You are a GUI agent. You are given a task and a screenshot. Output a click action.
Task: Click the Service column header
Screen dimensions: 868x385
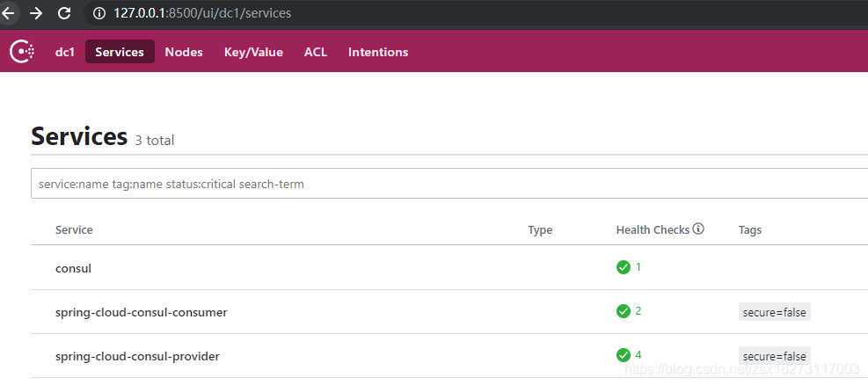(74, 229)
